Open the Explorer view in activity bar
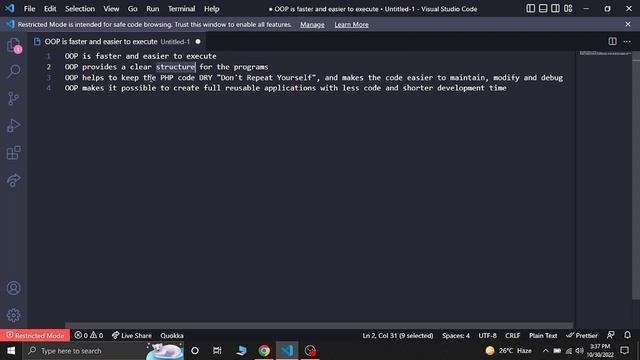The width and height of the screenshot is (640, 360). pos(13,45)
